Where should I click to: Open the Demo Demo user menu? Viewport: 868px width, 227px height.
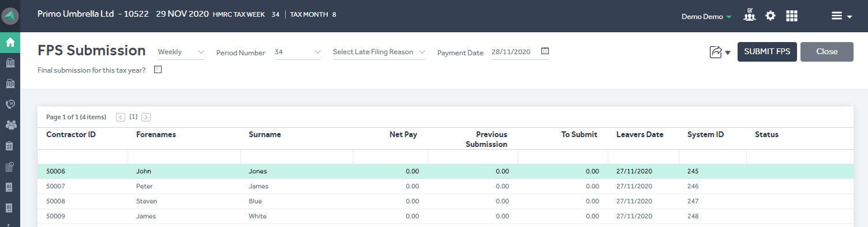click(706, 17)
